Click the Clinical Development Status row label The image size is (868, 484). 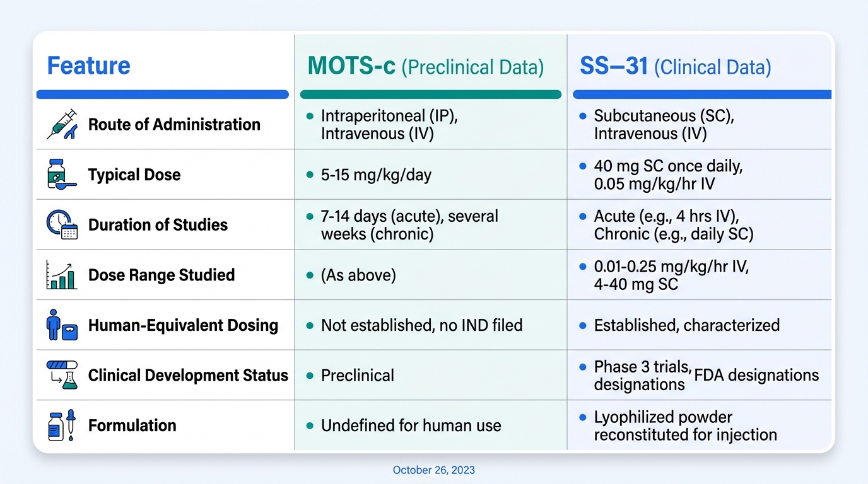188,376
